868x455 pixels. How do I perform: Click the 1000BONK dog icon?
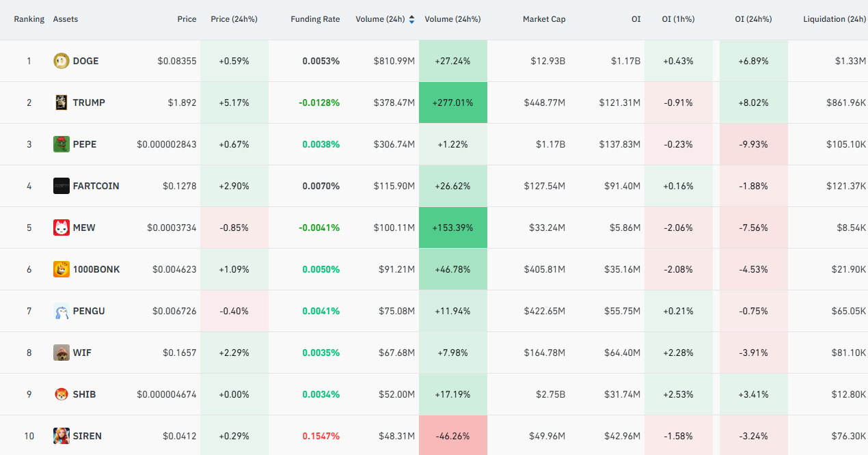point(62,269)
